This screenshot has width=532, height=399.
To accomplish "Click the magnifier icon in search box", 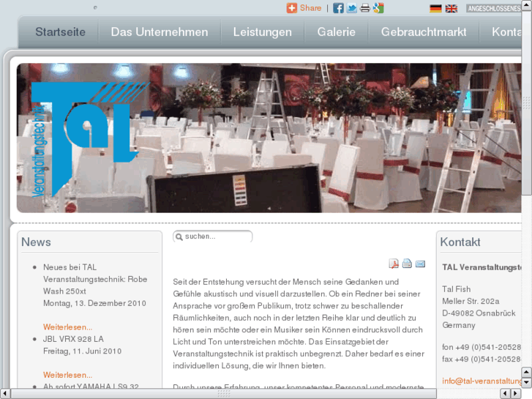I will 179,236.
